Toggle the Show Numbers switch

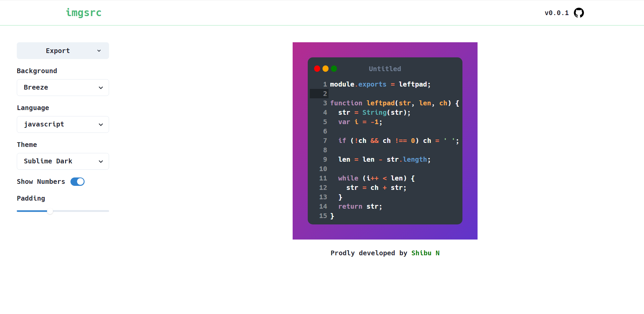pos(77,181)
